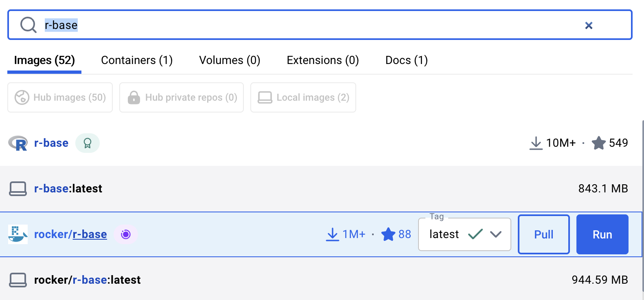Toggle the Local images (2) filter
Screen dimensions: 644x300
303,97
